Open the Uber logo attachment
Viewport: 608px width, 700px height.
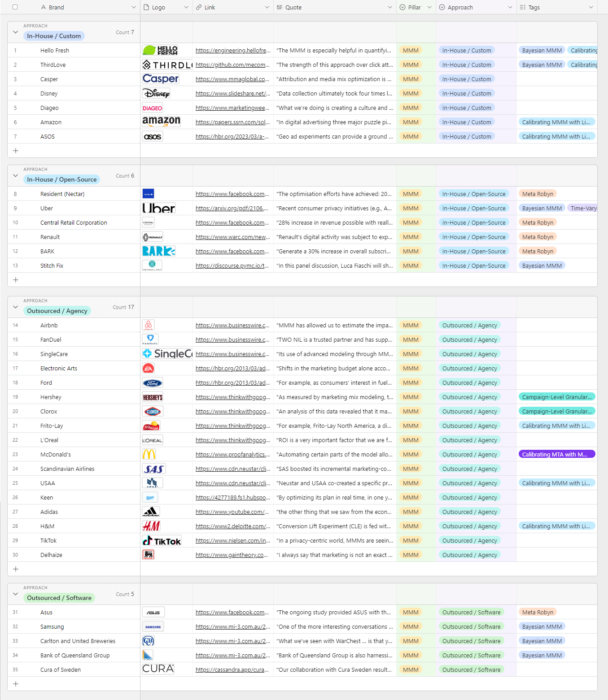pos(159,208)
